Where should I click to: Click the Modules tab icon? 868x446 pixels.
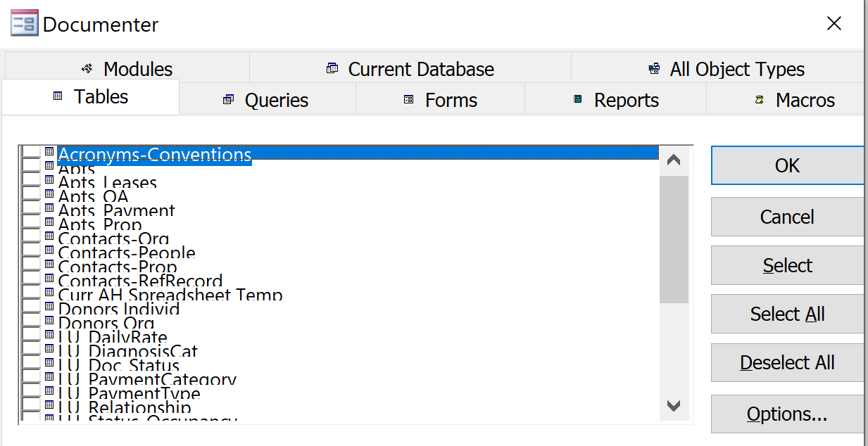[x=86, y=69]
